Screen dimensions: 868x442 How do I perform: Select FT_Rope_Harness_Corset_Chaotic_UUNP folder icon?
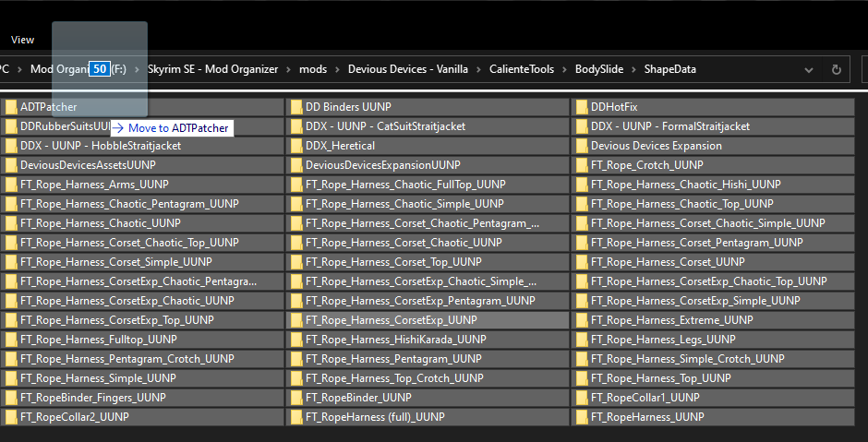click(296, 243)
